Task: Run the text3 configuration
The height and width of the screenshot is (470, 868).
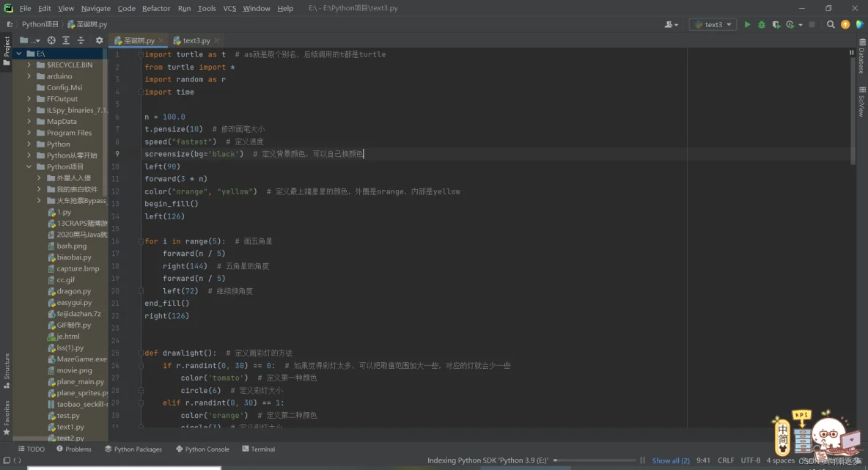Action: point(747,24)
